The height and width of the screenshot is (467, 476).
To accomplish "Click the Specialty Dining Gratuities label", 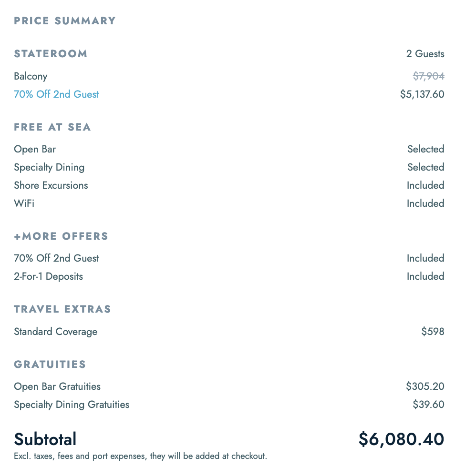I will (x=72, y=405).
